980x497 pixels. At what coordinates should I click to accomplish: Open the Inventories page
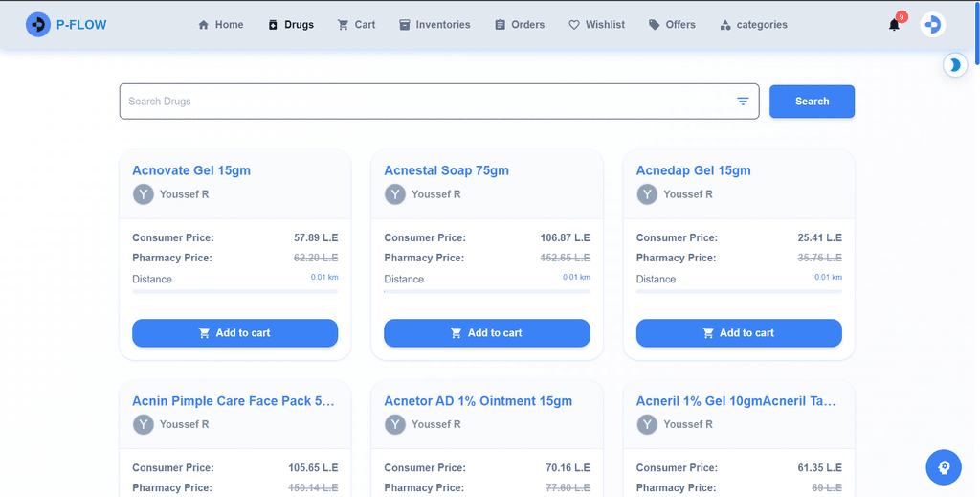click(434, 24)
